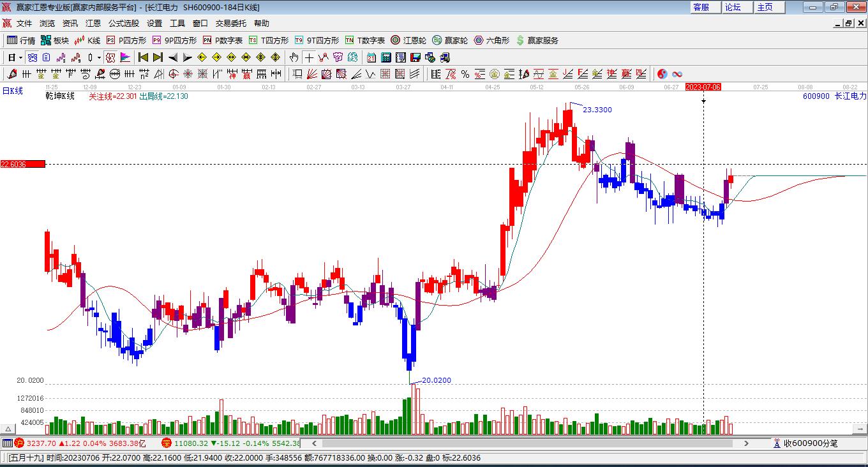
Task: Open the 行情 quotes view
Action: coord(20,40)
